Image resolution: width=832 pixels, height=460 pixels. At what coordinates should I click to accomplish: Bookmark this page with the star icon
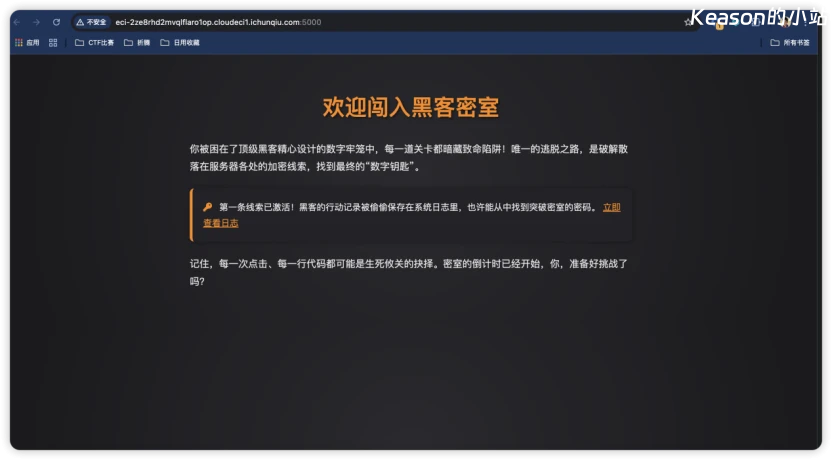(688, 22)
